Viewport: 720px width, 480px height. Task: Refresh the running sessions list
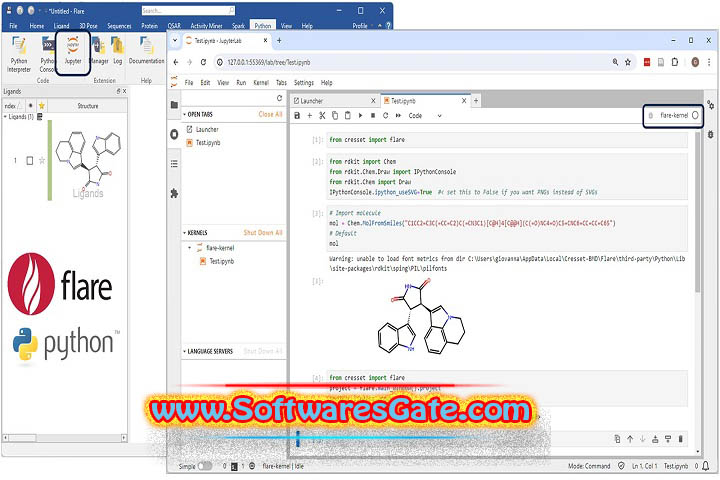point(279,98)
